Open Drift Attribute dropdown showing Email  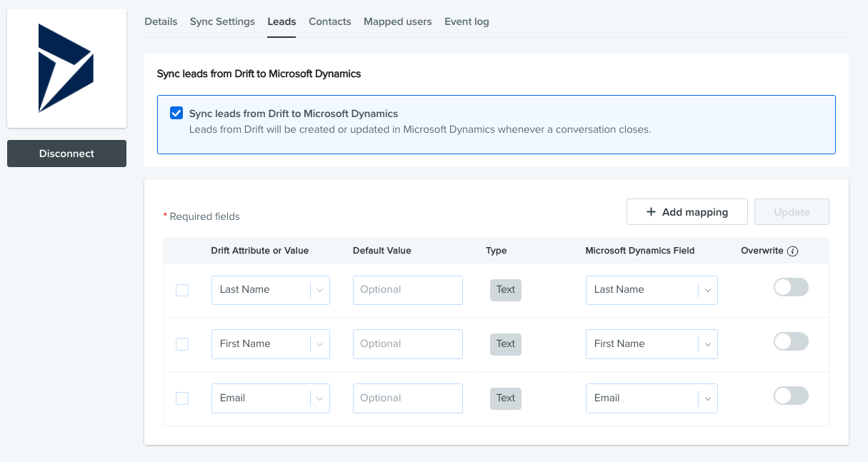[x=271, y=398]
